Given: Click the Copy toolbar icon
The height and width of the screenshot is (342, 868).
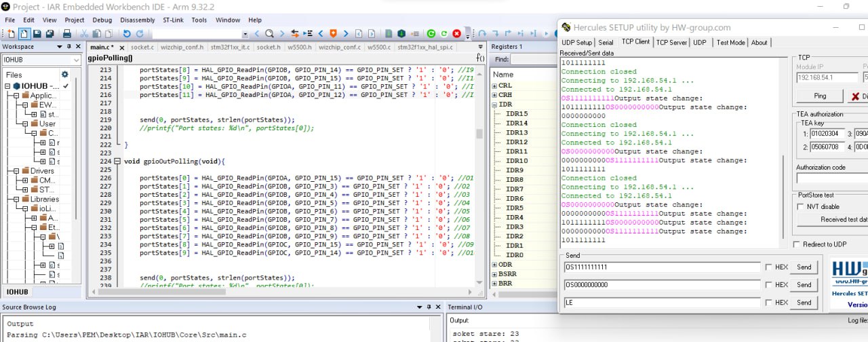Looking at the screenshot, I should point(98,33).
